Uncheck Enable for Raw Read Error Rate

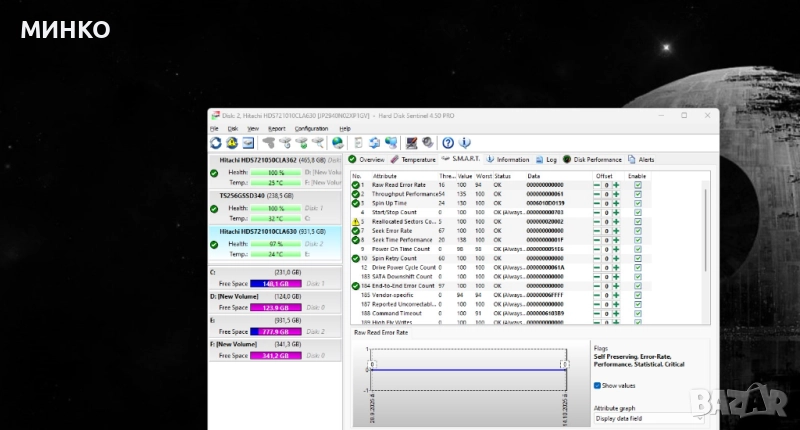point(638,185)
